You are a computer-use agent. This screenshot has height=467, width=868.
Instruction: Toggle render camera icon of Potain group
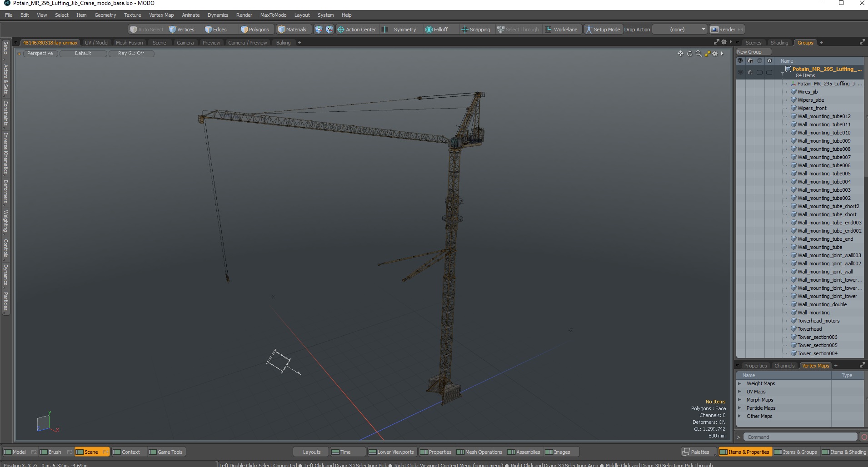point(750,72)
